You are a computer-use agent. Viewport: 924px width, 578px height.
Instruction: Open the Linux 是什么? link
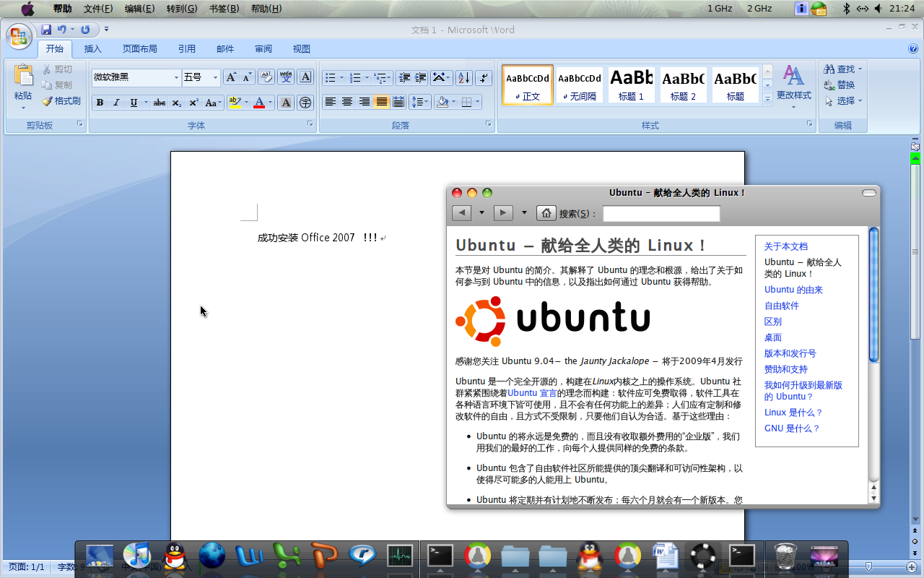[x=793, y=413]
